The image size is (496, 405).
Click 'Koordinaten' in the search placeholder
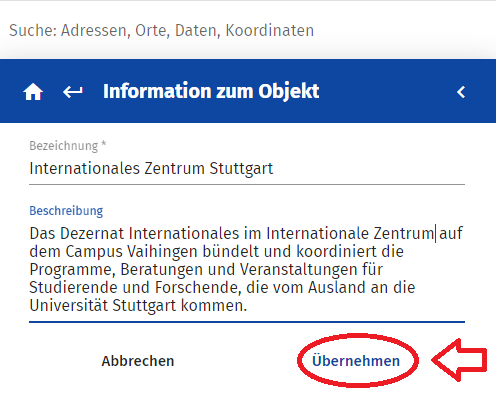pyautogui.click(x=270, y=30)
